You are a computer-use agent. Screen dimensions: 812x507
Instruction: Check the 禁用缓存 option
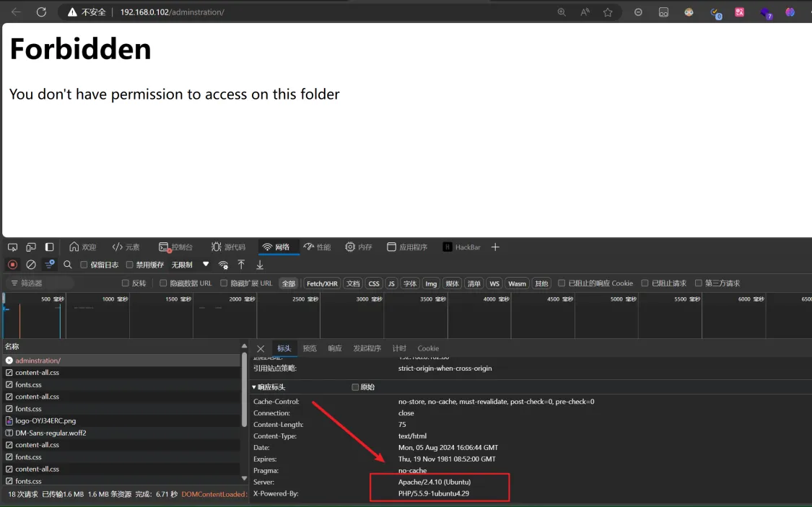click(x=130, y=265)
